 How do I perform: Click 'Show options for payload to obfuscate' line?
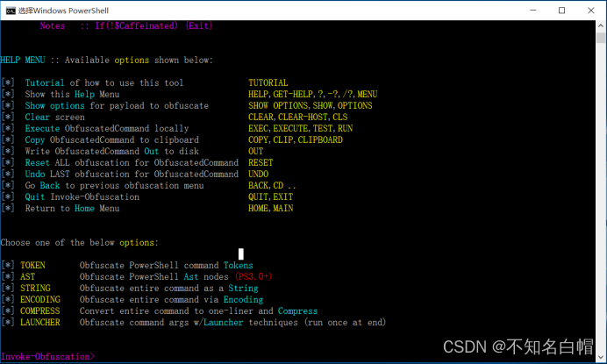117,106
